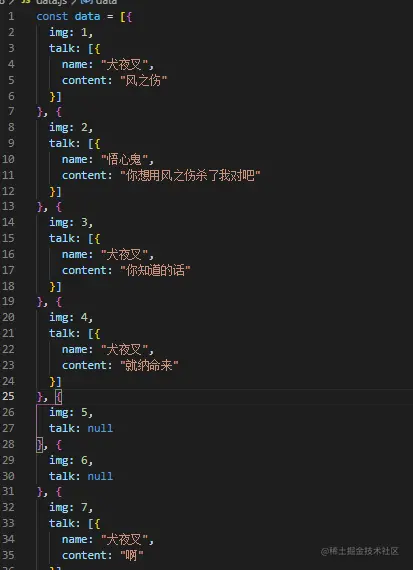This screenshot has width=413, height=570.
Task: Click the "name" key on line 10
Action: coord(75,159)
